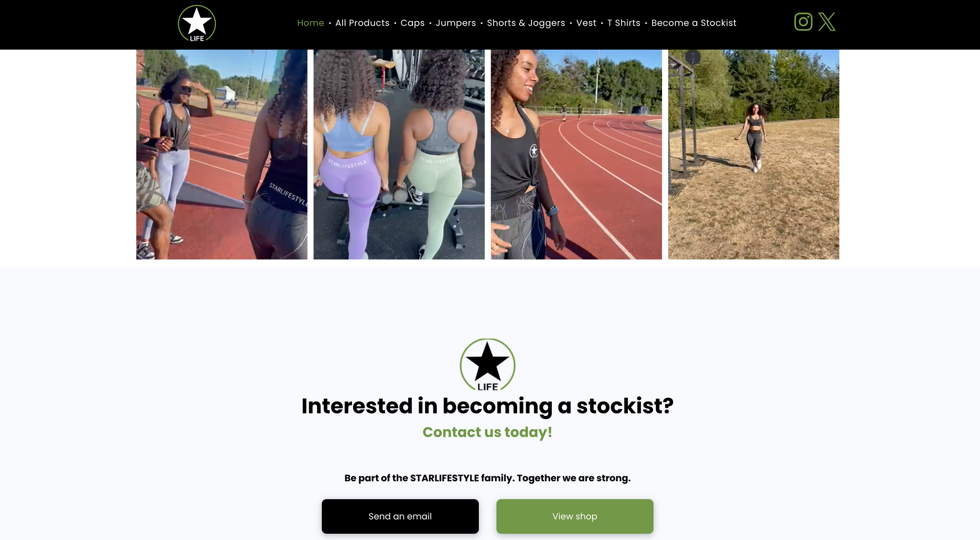Open the All Products menu item
980x540 pixels.
[362, 23]
